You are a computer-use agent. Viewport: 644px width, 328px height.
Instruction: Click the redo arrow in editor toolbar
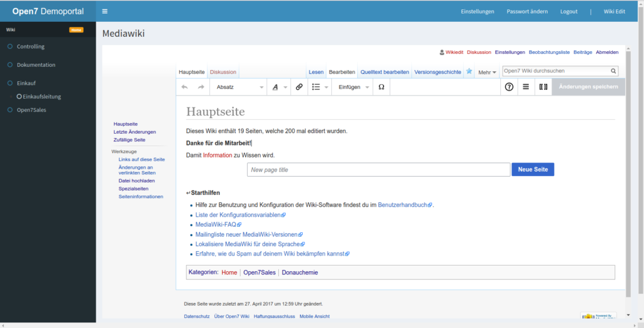click(201, 87)
